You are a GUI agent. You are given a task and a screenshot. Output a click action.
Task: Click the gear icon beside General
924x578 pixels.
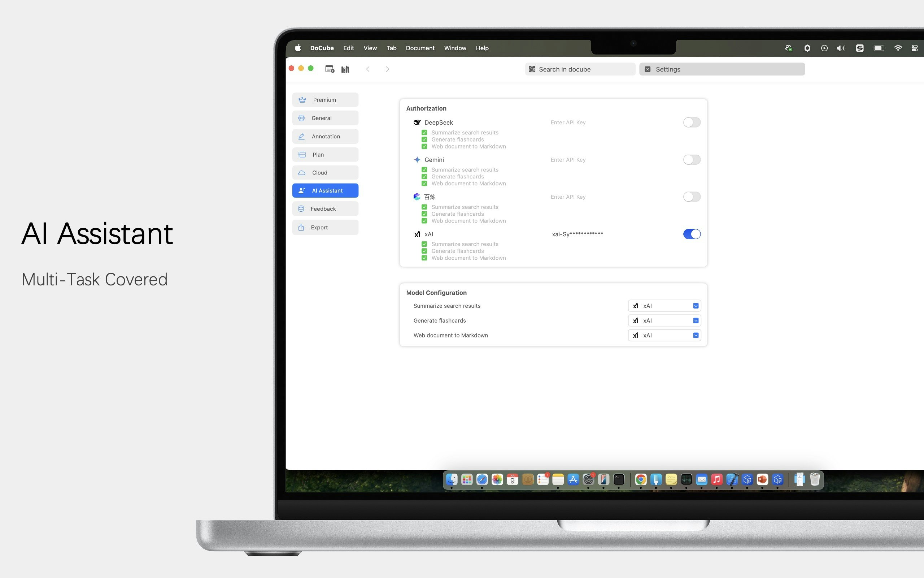pyautogui.click(x=301, y=118)
